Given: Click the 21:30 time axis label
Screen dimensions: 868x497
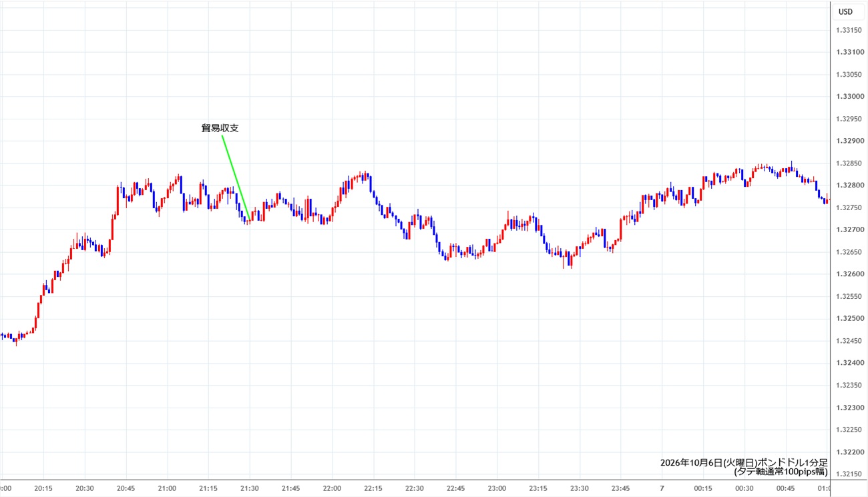Looking at the screenshot, I should pyautogui.click(x=250, y=488).
